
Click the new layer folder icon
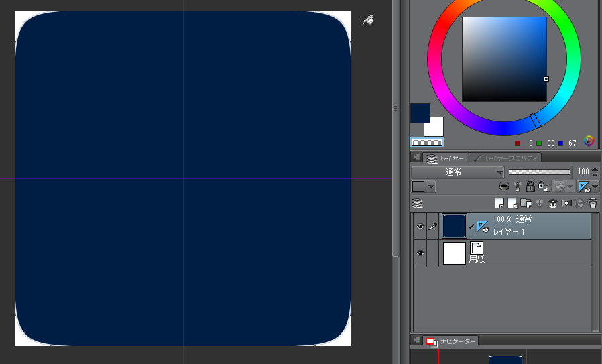[525, 203]
